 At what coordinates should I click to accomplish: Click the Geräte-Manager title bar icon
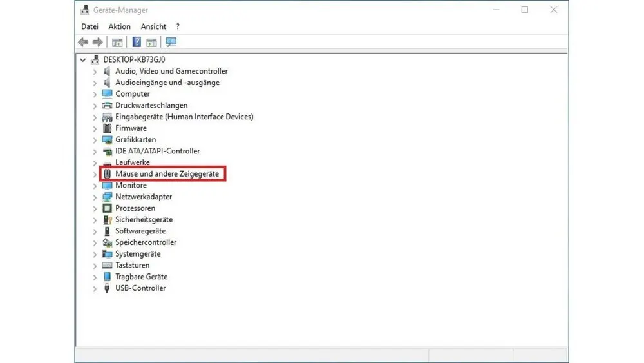click(84, 10)
